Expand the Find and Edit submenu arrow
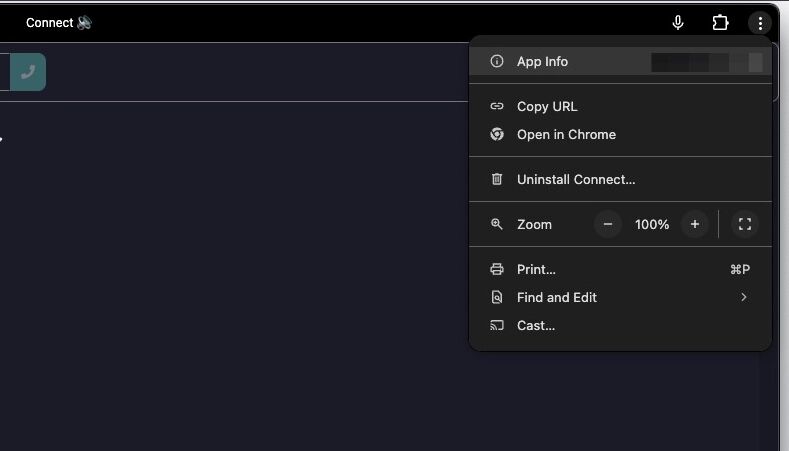The width and height of the screenshot is (789, 451). 743,297
